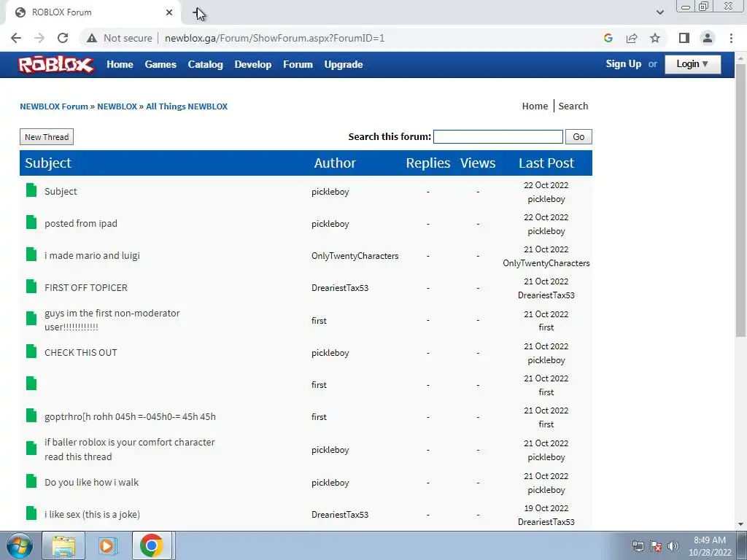Open Upgrade in the navbar

[344, 64]
